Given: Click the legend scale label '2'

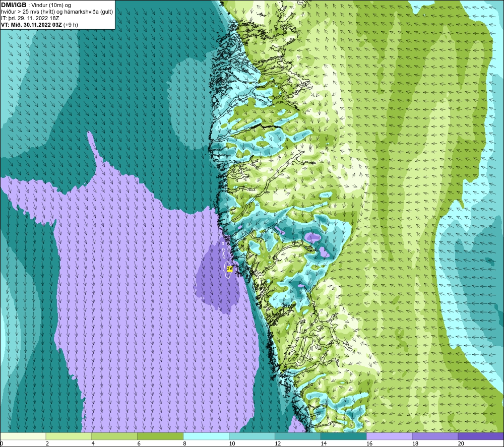Looking at the screenshot, I should click(47, 443).
